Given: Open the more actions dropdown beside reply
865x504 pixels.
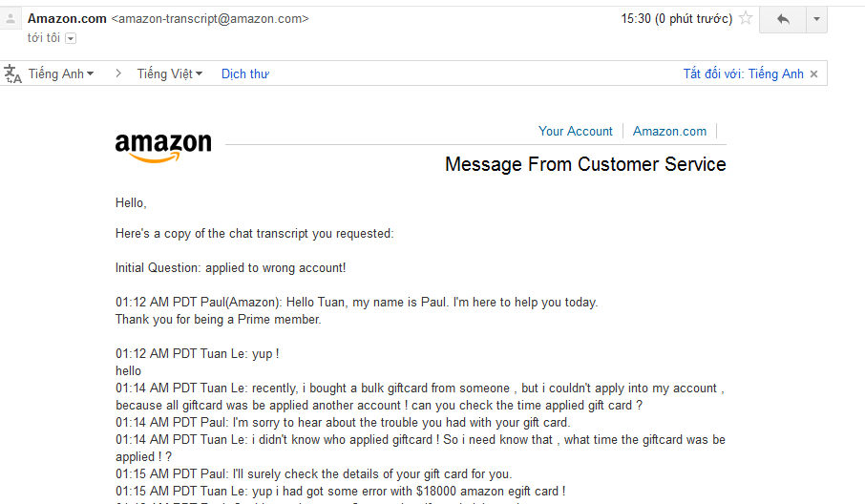Looking at the screenshot, I should pyautogui.click(x=816, y=19).
